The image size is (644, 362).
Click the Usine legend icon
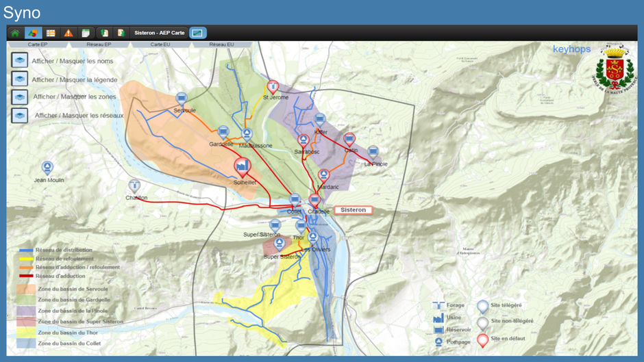point(438,318)
